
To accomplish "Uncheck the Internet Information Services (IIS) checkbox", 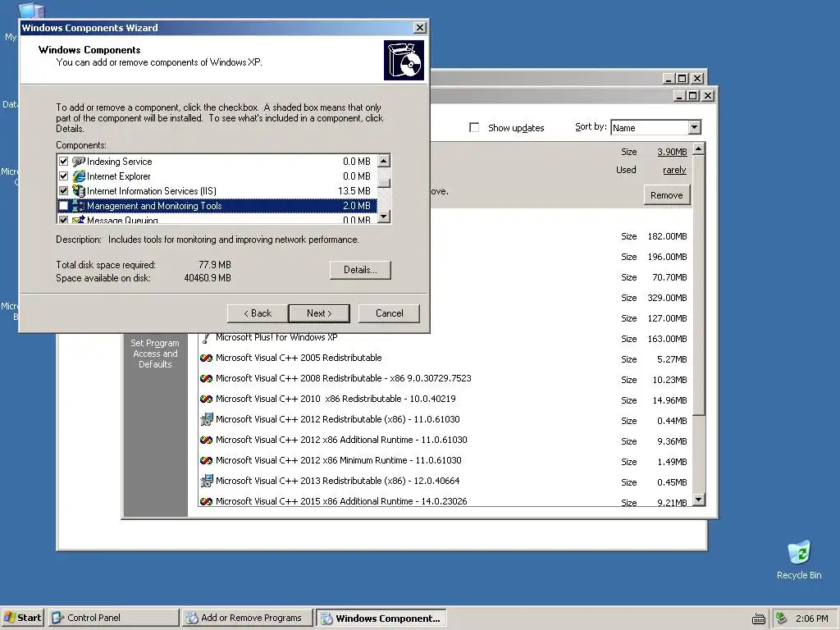I will [x=64, y=190].
